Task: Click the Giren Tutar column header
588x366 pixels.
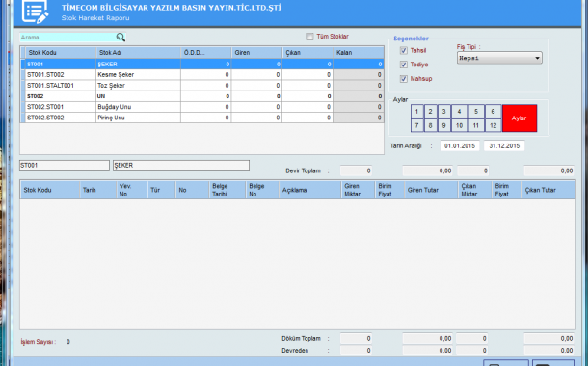Action: coord(431,190)
